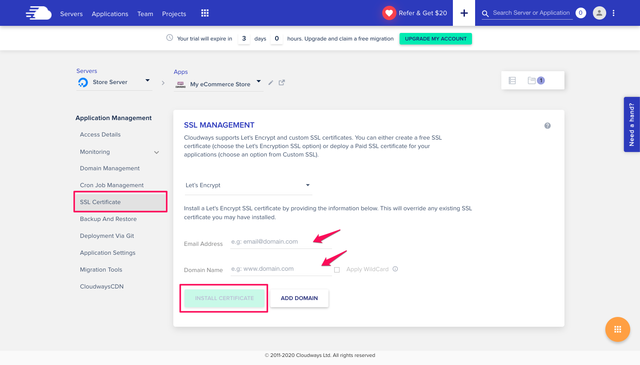Click the Apps breadcrumb link

tap(180, 72)
